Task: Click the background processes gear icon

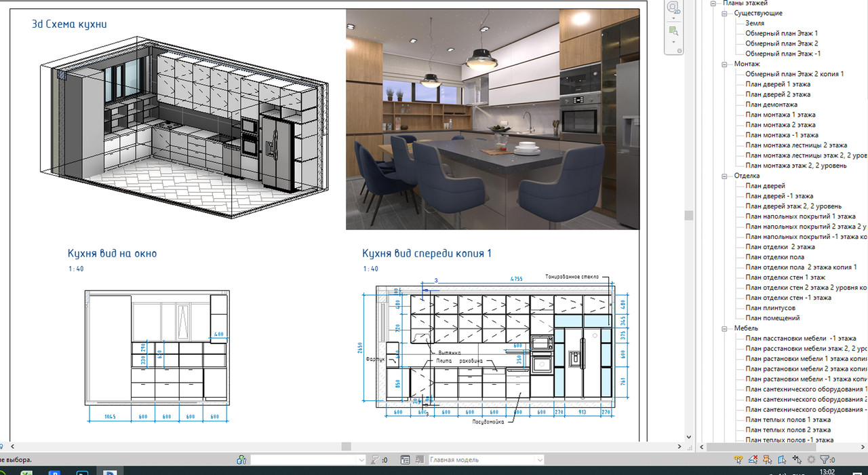Action: click(811, 459)
